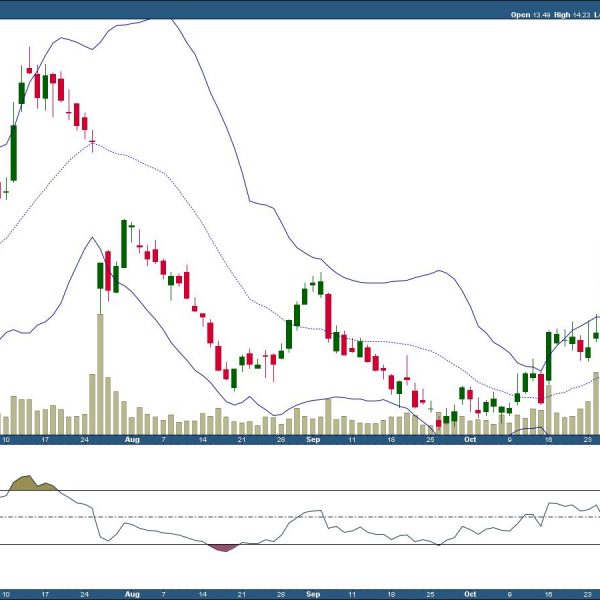Click the oversold shaded area on the oscillator
Viewport: 600px width, 600px height.
coord(225,548)
